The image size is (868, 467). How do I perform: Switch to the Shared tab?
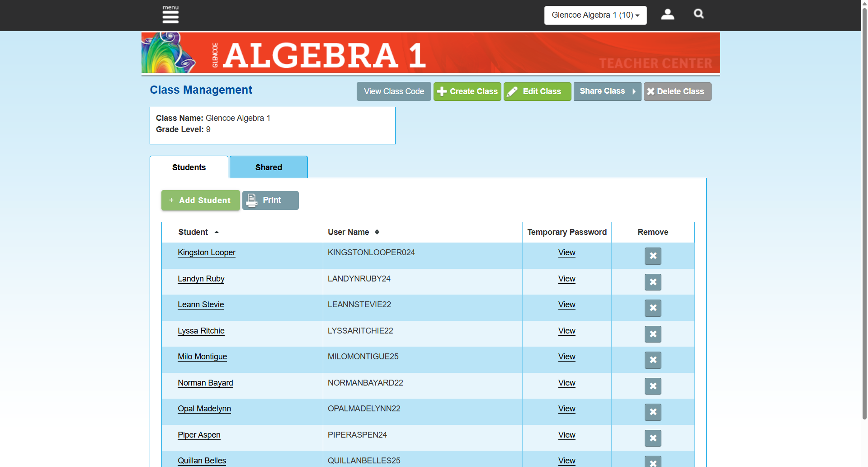tap(269, 167)
